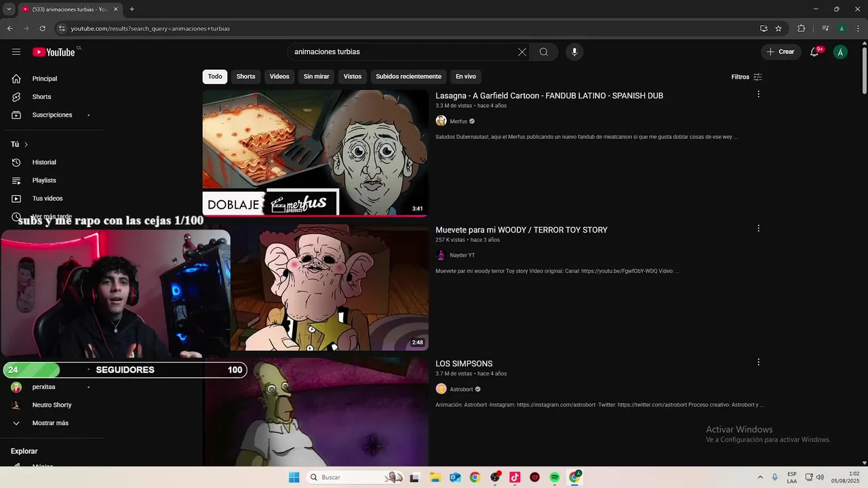Screen dimensions: 868x488
Task: Open the YouTube account avatar menu
Action: (841, 52)
